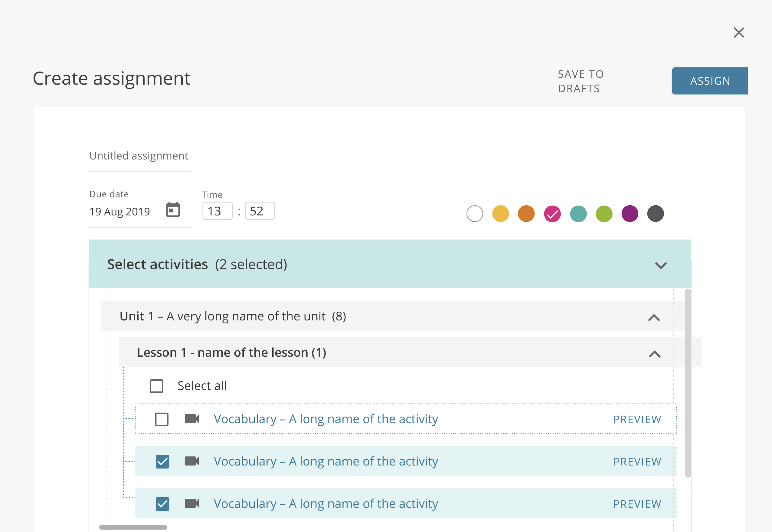Click video icon of last Vocabulary activity
The image size is (772, 532).
(192, 503)
